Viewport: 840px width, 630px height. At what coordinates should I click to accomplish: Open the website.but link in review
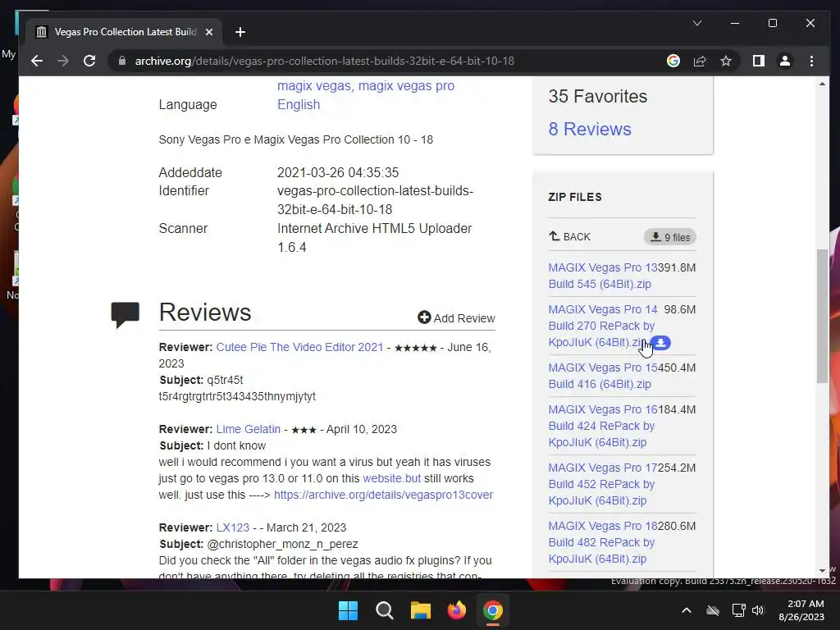[x=391, y=478]
